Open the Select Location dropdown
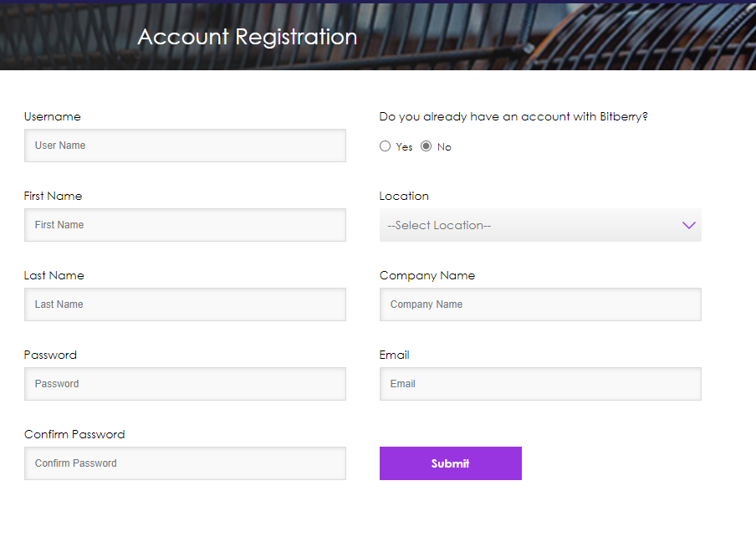Screen dimensions: 756x537 (x=540, y=225)
